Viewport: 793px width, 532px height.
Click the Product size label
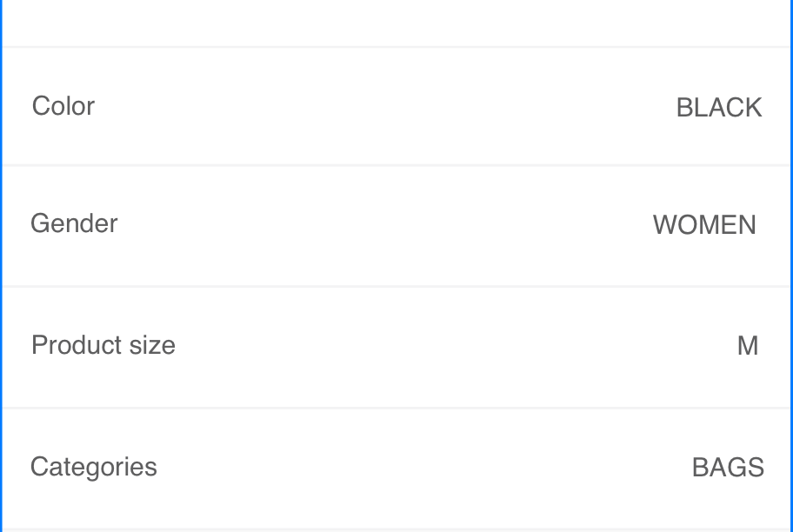click(103, 345)
